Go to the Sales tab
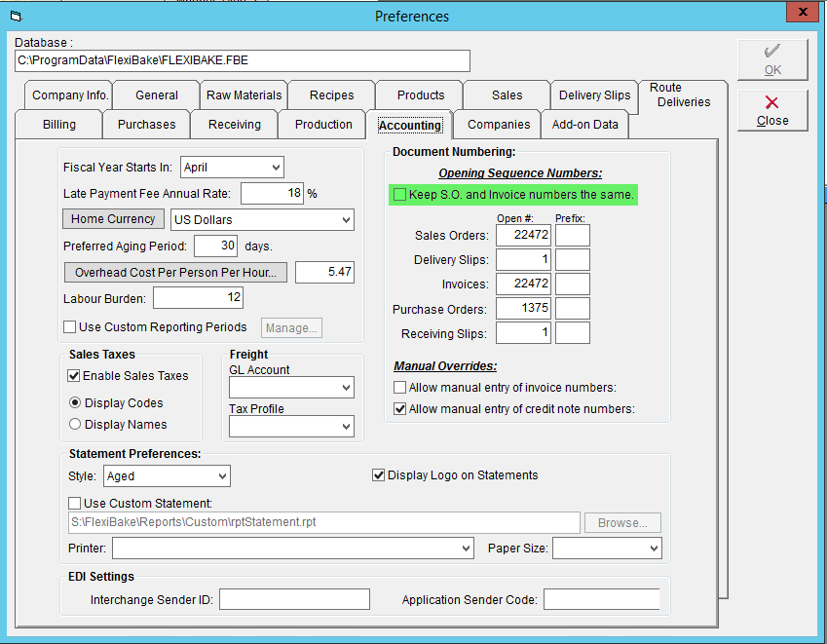 (x=507, y=95)
